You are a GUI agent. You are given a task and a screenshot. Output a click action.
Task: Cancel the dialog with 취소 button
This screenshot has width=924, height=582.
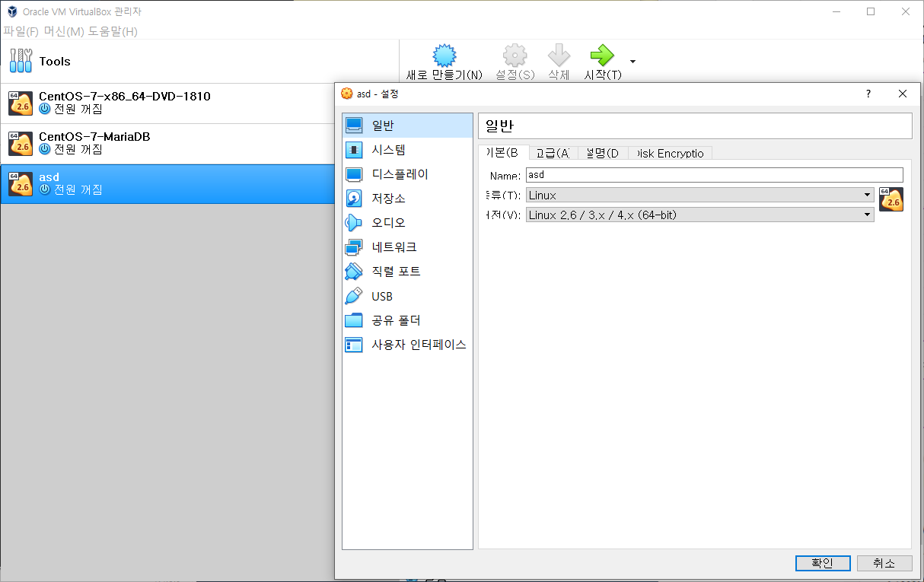pyautogui.click(x=884, y=563)
